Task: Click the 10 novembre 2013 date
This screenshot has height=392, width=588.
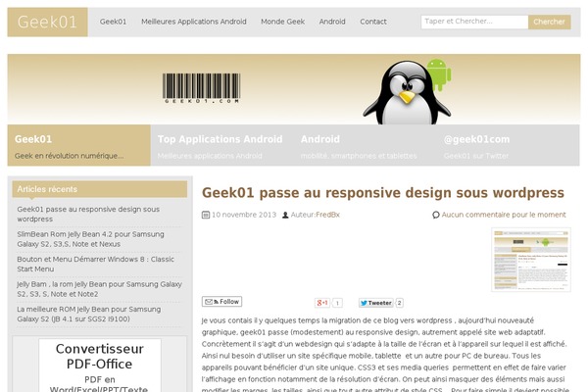Action: click(x=244, y=215)
